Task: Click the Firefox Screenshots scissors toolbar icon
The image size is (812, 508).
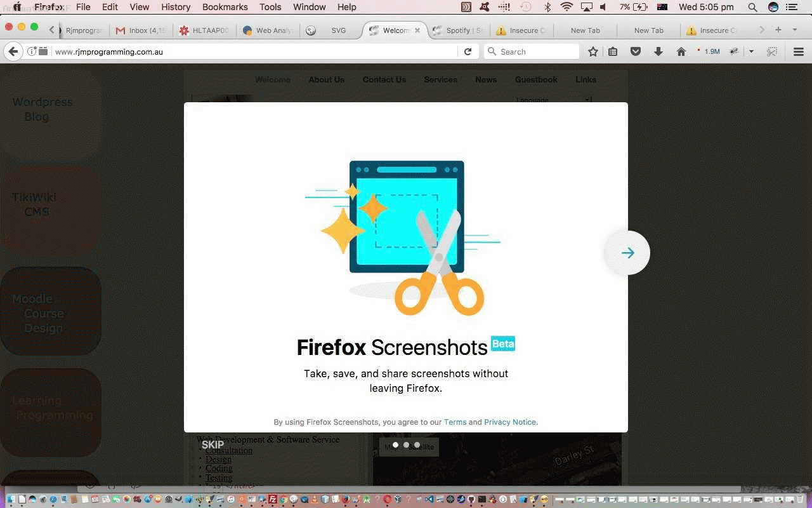Action: (x=772, y=51)
